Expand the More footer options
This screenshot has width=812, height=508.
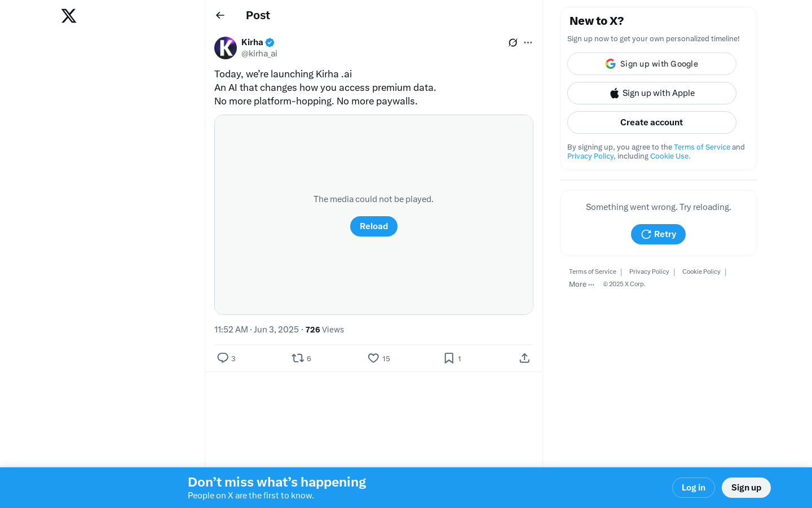click(581, 284)
